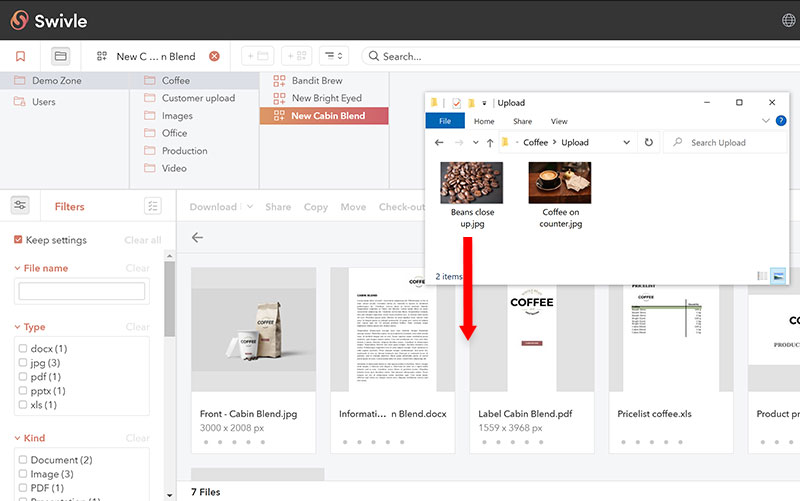Click the Swivle logo
This screenshot has width=800, height=501.
[x=49, y=20]
